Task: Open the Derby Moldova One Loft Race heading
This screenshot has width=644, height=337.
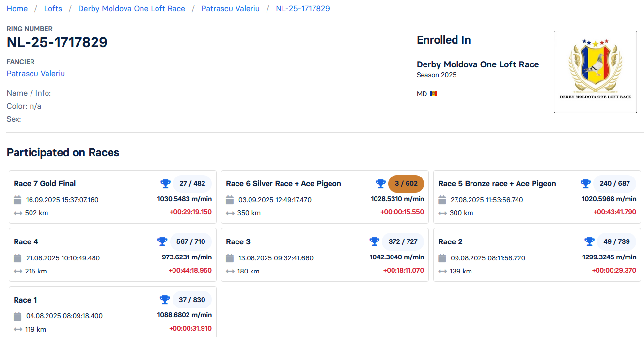Action: (478, 64)
